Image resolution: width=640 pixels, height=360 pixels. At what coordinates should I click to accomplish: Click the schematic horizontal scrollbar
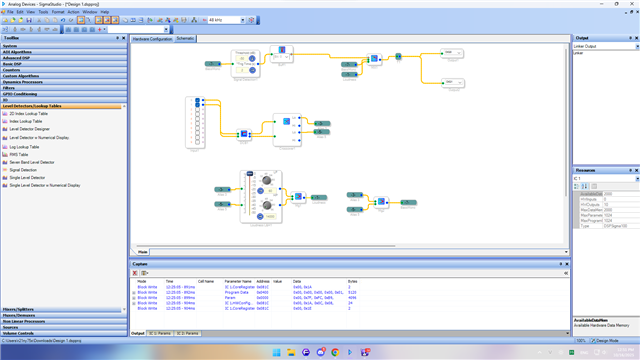coord(266,246)
